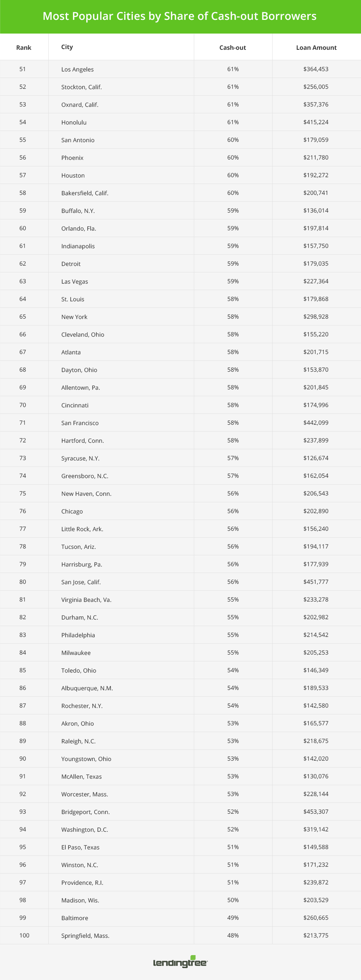Select the Las Vegas city cell
361x980 pixels.
click(75, 281)
